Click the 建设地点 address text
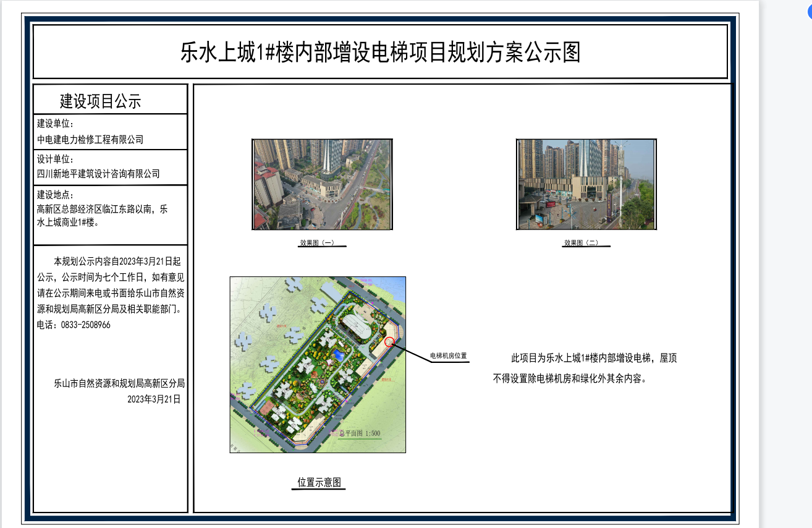Image resolution: width=812 pixels, height=528 pixels. tap(102, 216)
